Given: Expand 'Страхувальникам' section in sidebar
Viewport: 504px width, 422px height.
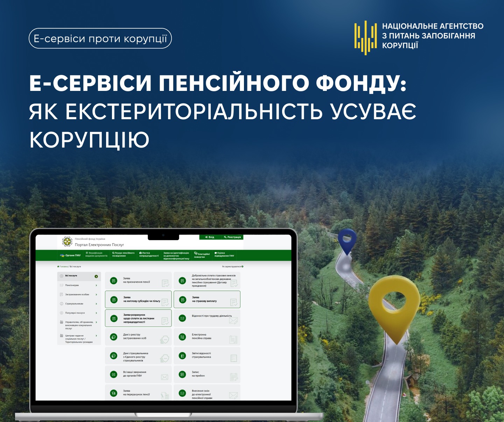Looking at the screenshot, I should pyautogui.click(x=79, y=304).
